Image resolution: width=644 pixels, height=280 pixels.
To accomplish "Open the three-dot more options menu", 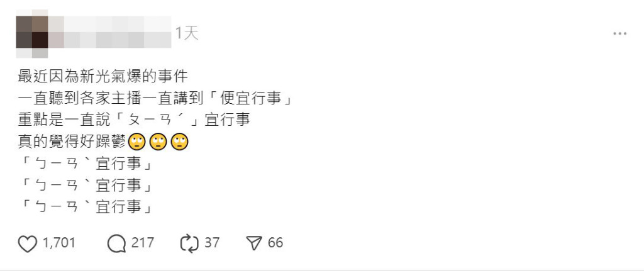I will coord(619,34).
